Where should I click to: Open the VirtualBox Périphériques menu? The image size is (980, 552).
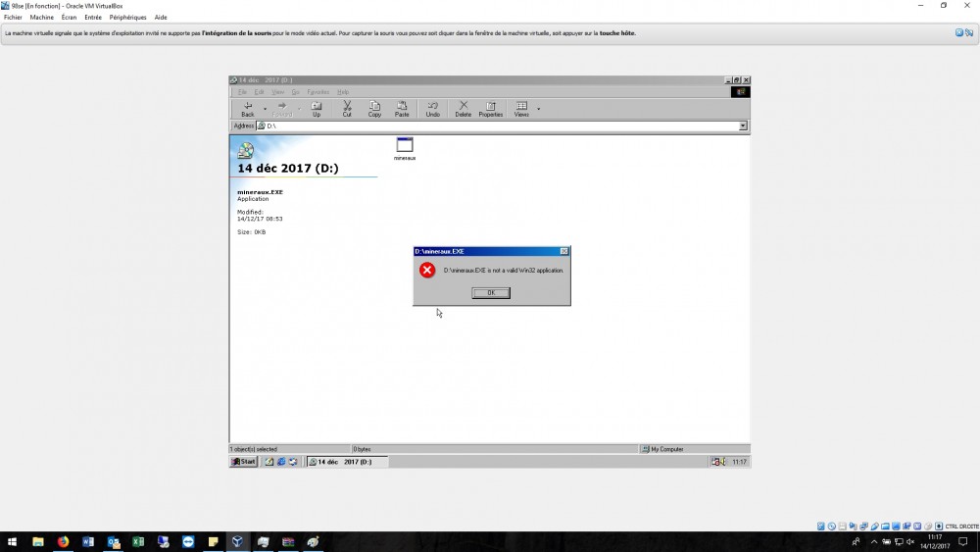[127, 18]
